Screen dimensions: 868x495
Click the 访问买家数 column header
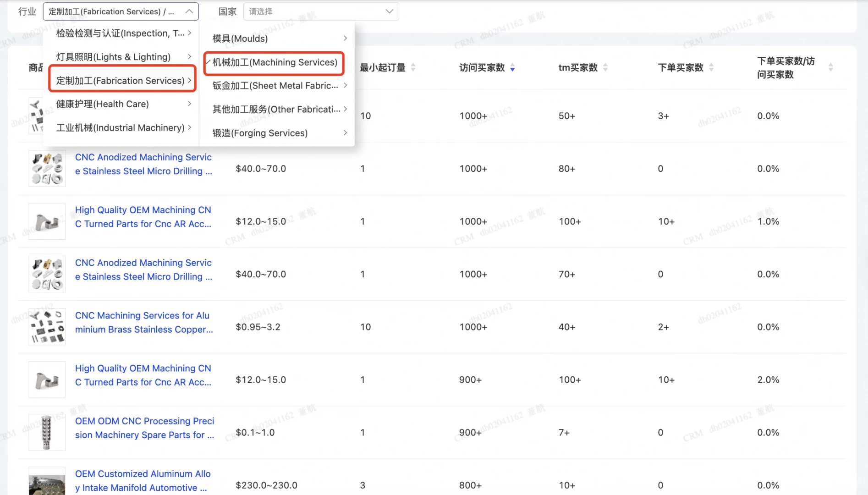click(x=482, y=67)
